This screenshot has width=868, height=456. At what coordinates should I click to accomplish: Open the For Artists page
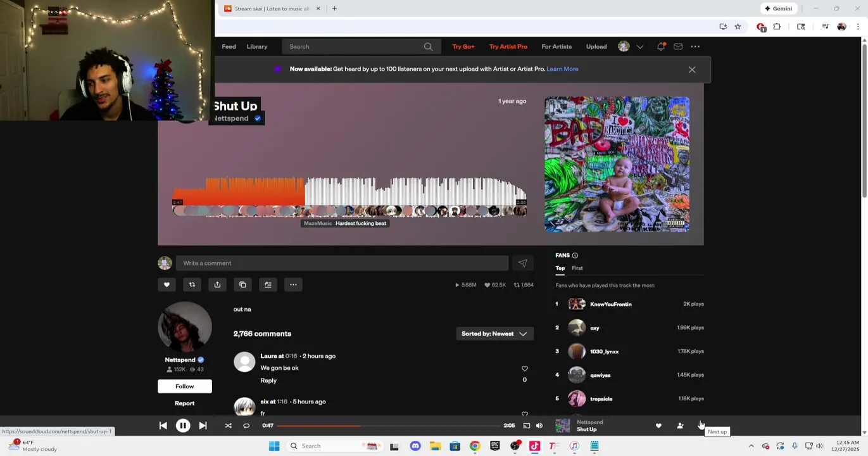click(557, 46)
